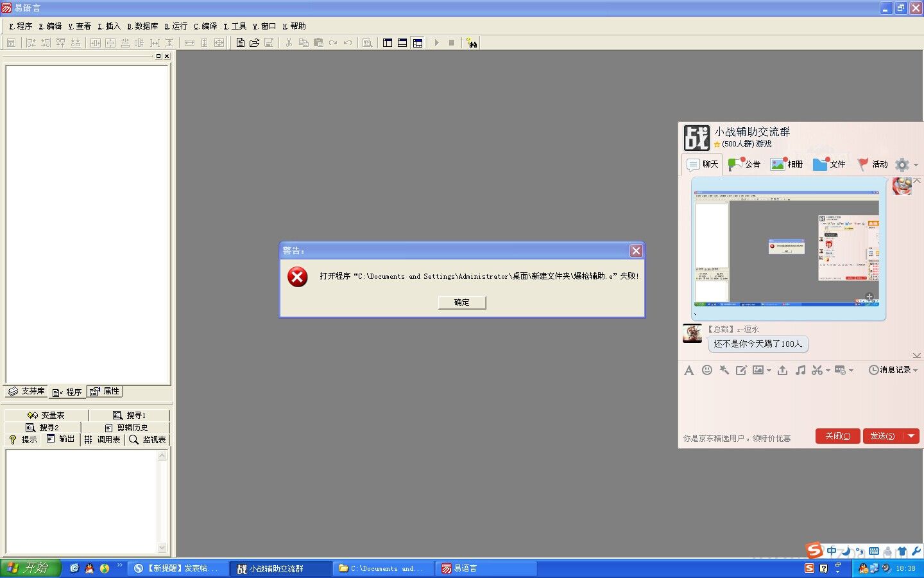
Task: Switch to the 搜寻1 tab
Action: point(129,416)
